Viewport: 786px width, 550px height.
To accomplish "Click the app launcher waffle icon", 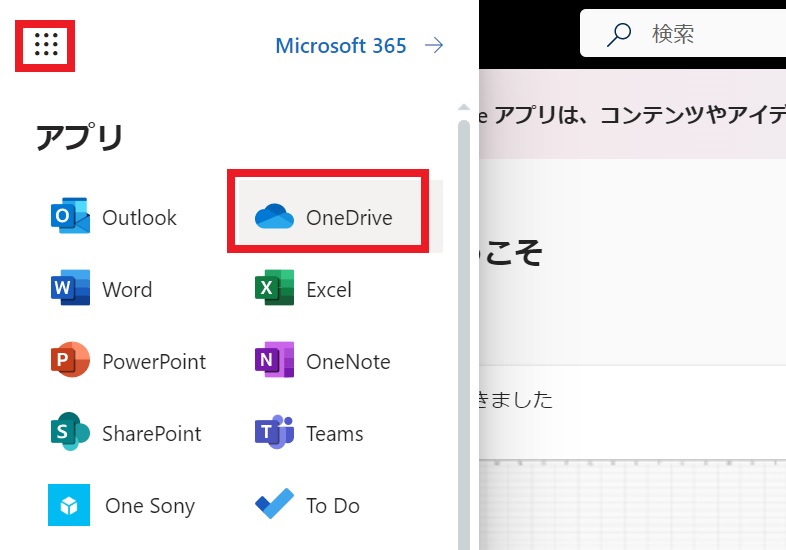I will coord(46,44).
